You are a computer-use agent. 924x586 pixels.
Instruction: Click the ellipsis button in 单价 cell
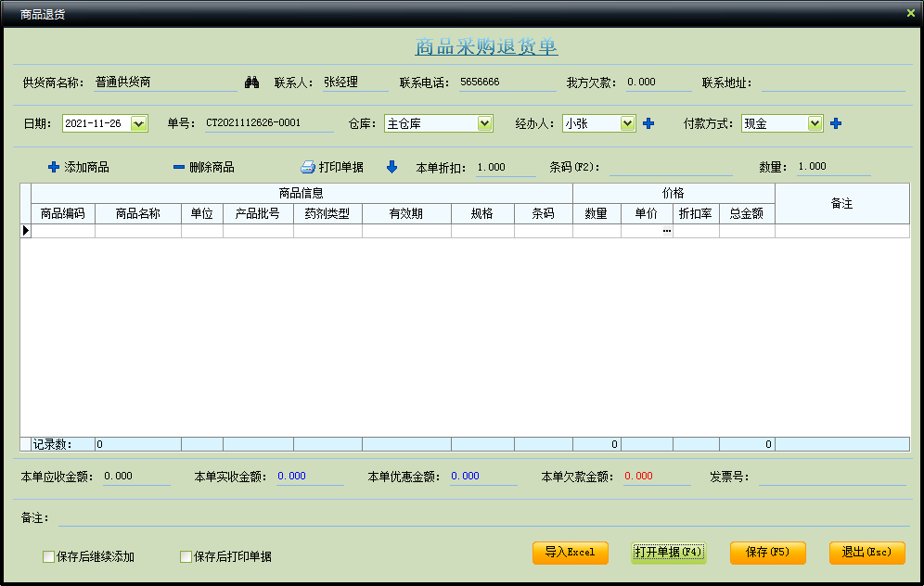click(666, 231)
